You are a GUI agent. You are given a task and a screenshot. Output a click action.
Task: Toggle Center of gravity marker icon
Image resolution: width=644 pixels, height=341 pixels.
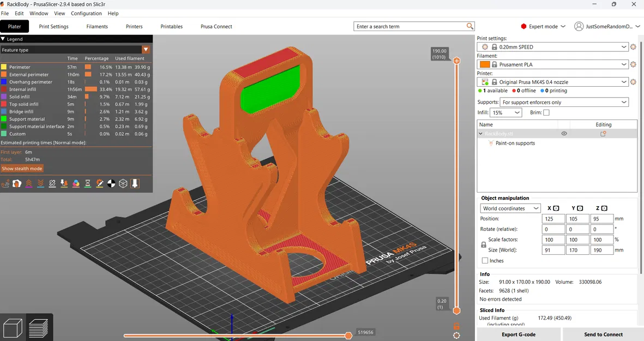point(111,184)
